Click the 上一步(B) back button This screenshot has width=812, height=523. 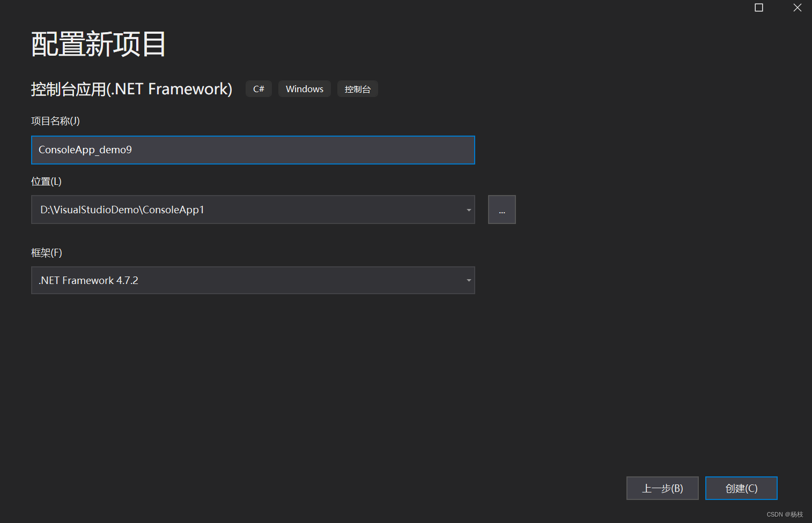tap(662, 488)
